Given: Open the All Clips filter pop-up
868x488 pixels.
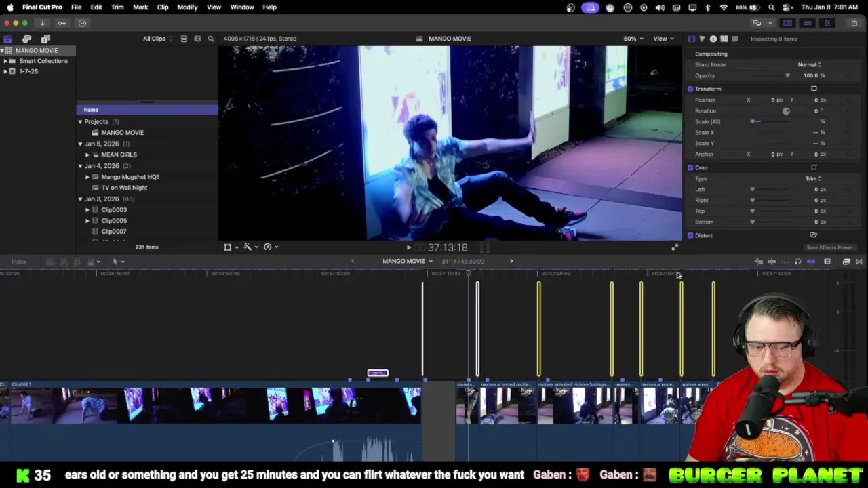Looking at the screenshot, I should click(x=157, y=39).
